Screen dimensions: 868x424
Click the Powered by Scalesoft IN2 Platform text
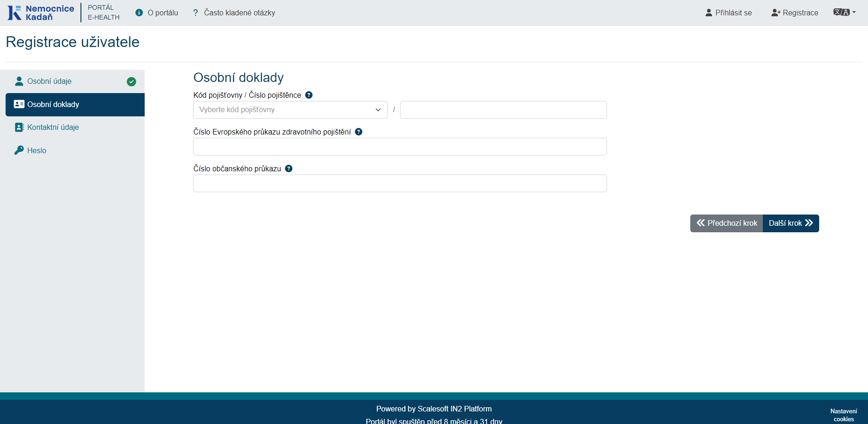[x=434, y=409]
